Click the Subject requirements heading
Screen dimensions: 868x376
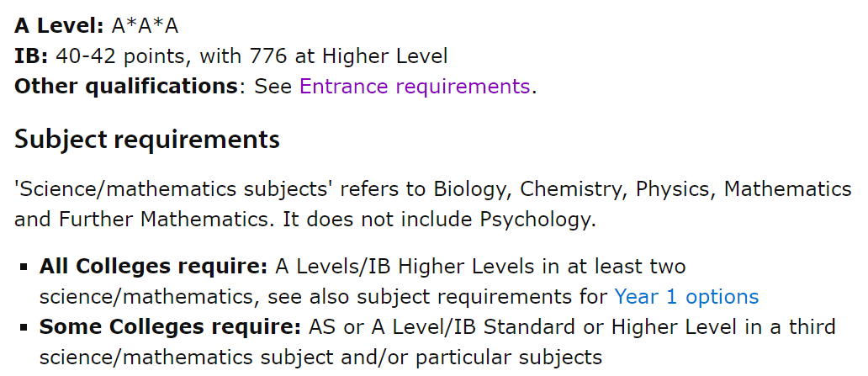pos(146,140)
